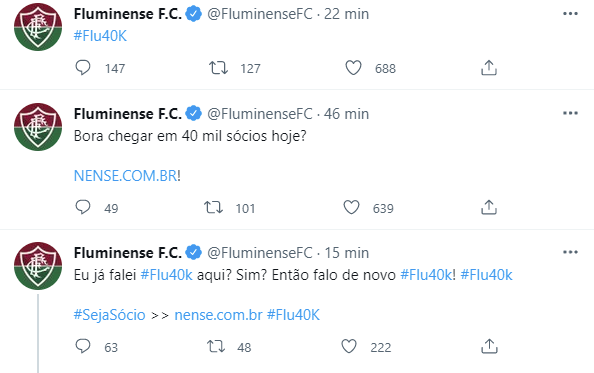Share the 15 min #SejaSócio tweet

489,346
